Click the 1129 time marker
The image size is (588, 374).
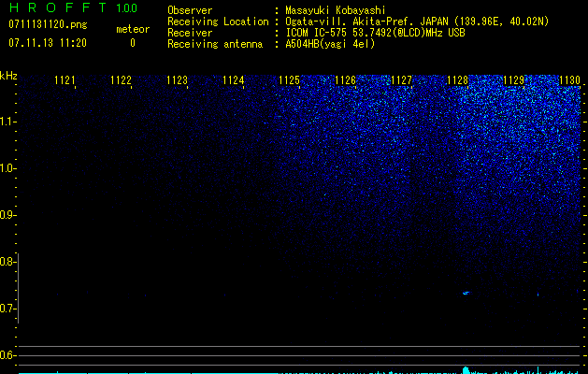click(x=513, y=80)
